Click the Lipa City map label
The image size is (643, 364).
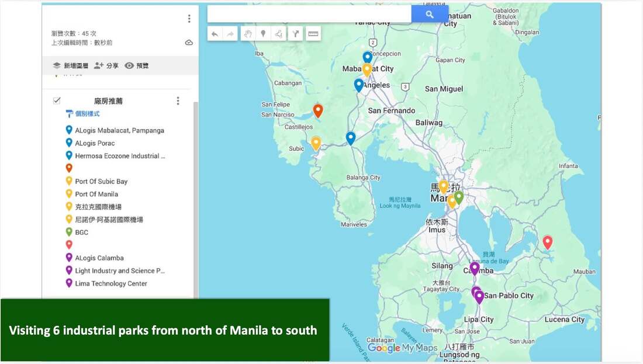pyautogui.click(x=479, y=320)
